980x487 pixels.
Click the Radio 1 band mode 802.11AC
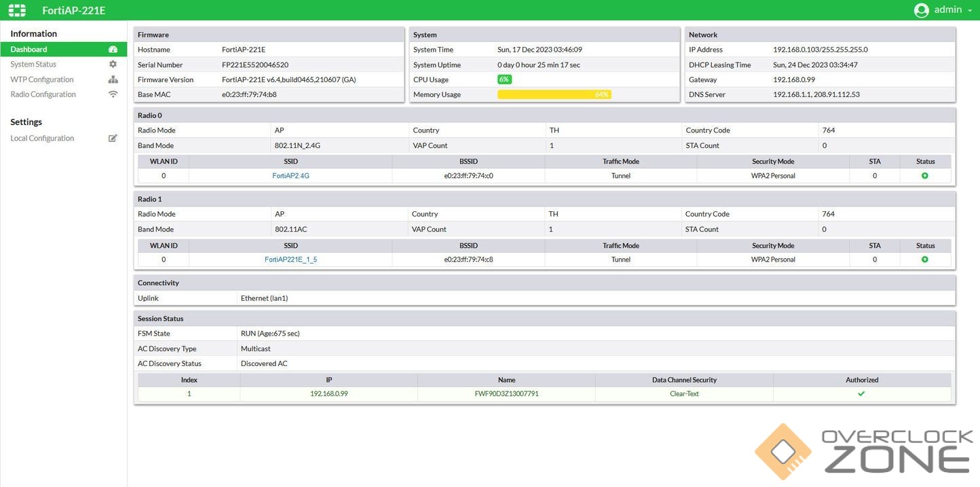point(290,229)
